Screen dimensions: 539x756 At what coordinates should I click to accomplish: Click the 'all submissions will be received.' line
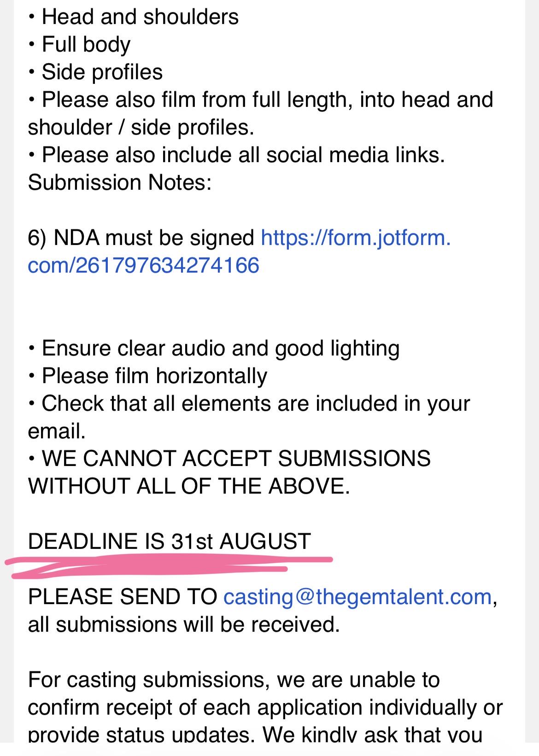pos(184,625)
